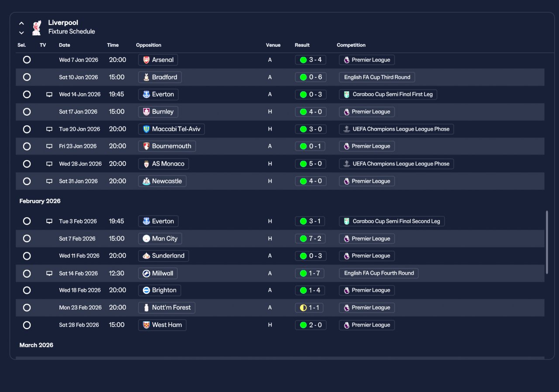This screenshot has width=559, height=392.
Task: Click the West Ham club badge
Action: pos(146,325)
